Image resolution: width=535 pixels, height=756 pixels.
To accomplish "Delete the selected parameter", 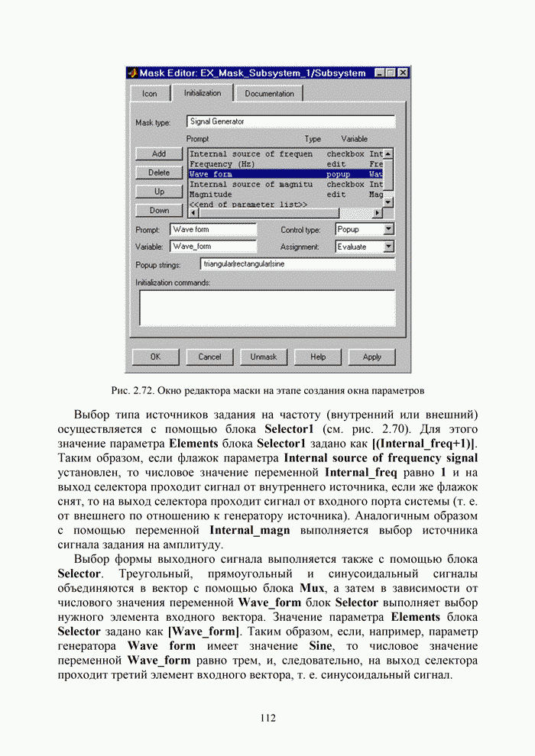I will [x=159, y=173].
